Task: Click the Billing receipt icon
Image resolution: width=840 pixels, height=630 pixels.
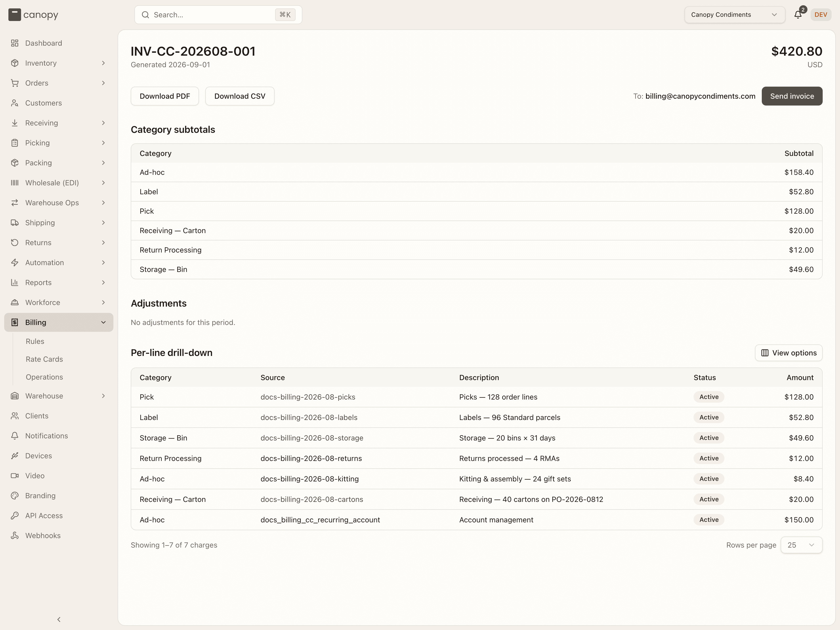Action: (15, 322)
